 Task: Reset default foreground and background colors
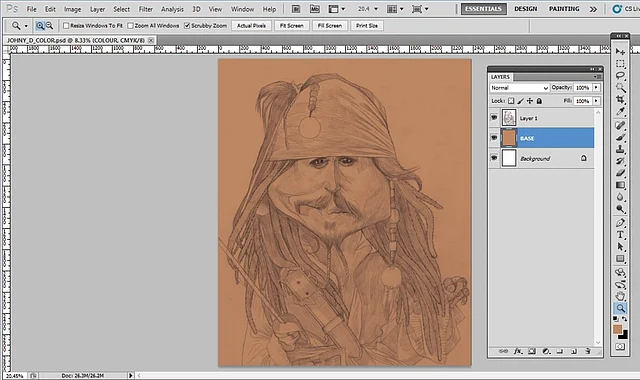coord(616,319)
